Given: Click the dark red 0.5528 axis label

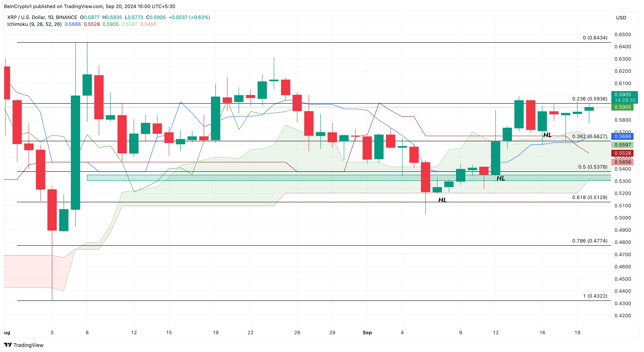Looking at the screenshot, I should click(623, 153).
